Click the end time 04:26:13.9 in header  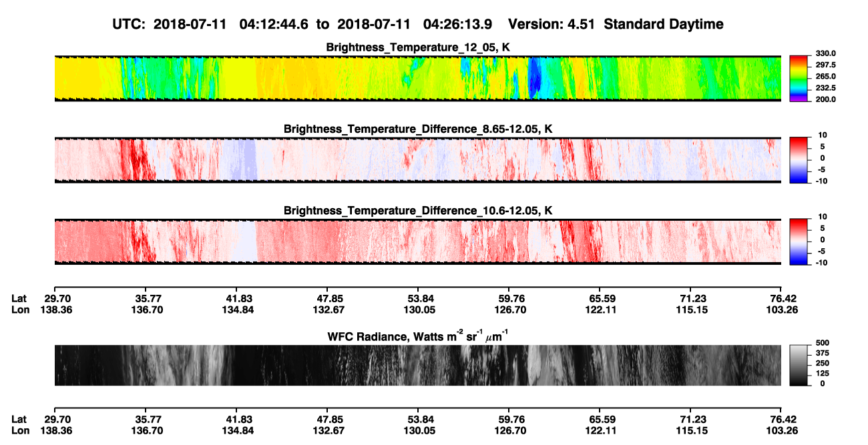tap(459, 24)
